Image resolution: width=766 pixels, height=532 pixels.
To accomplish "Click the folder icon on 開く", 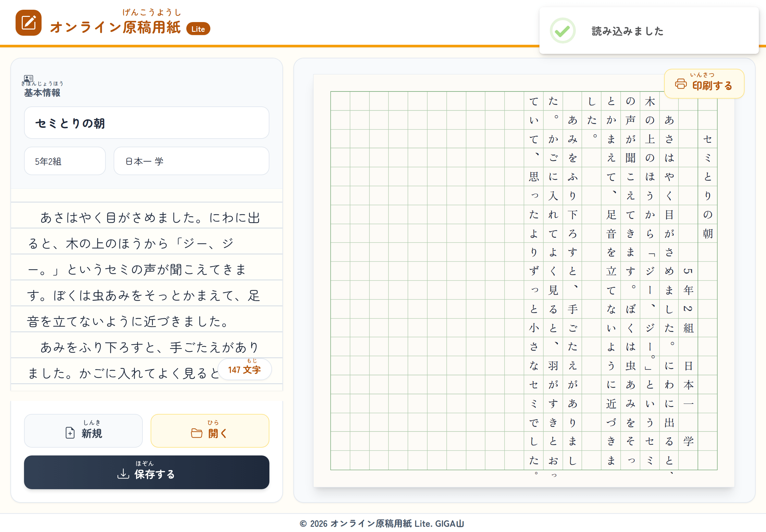I will click(x=196, y=433).
